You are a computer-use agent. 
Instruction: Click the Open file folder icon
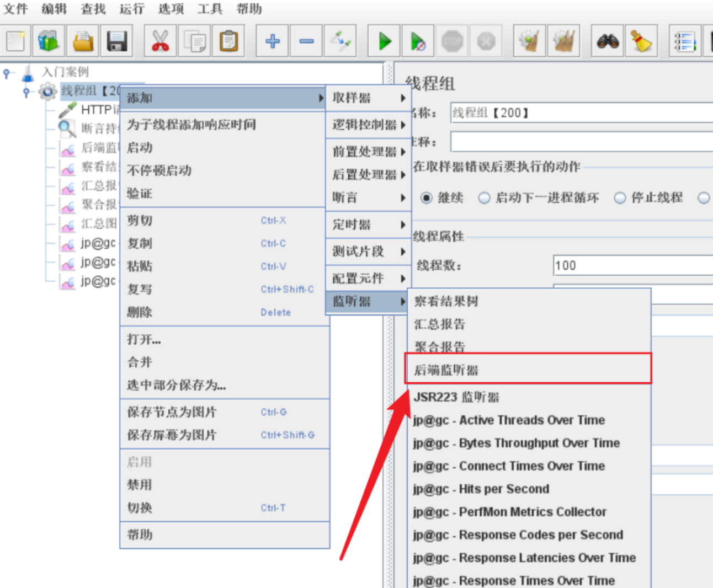tap(83, 41)
